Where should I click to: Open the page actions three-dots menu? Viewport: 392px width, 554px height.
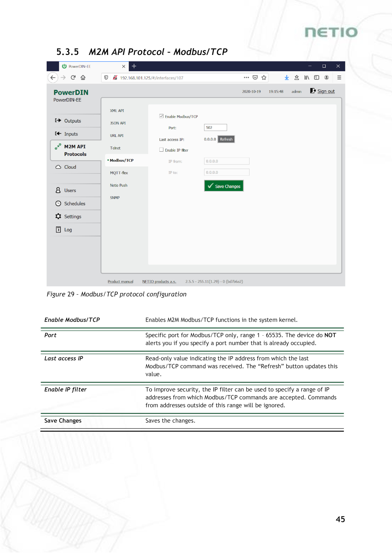[x=246, y=78]
